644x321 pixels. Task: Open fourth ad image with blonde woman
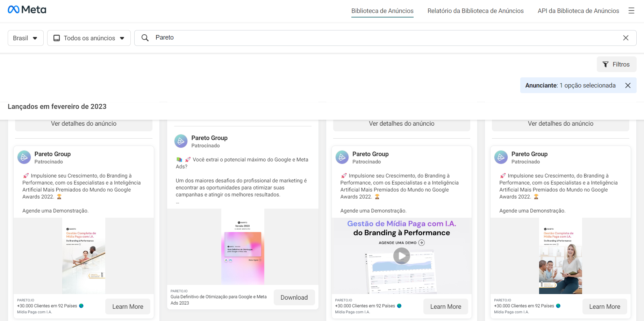click(560, 256)
